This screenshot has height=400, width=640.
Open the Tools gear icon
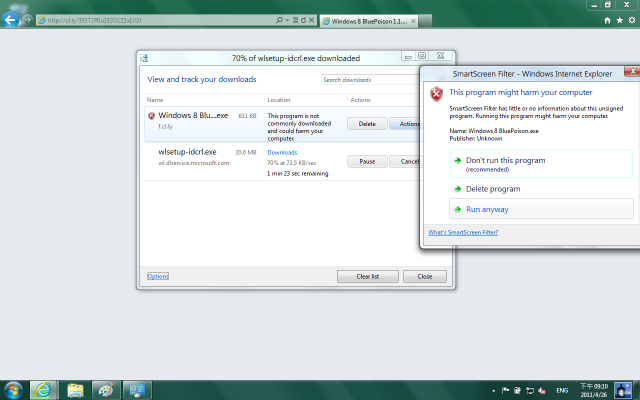pyautogui.click(x=632, y=20)
